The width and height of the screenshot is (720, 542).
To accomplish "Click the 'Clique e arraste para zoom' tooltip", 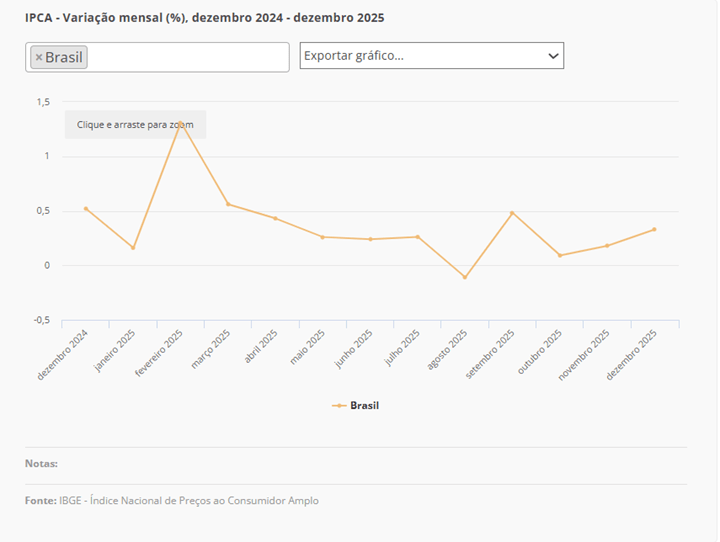I will click(135, 125).
